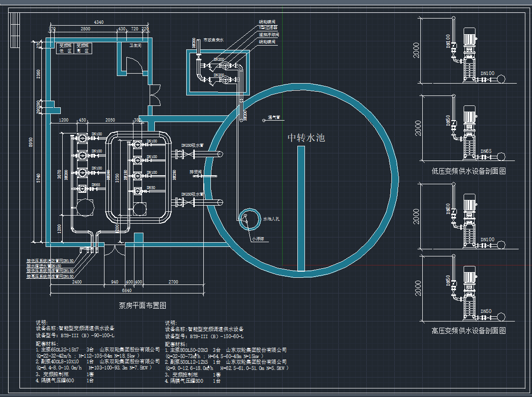Viewport: 532px width, 397px height.
Task: Click the 4340 top dimension text
Action: click(x=99, y=23)
